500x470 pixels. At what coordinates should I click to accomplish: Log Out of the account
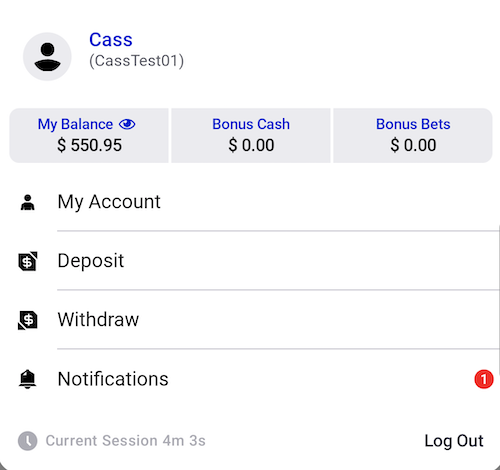(454, 441)
